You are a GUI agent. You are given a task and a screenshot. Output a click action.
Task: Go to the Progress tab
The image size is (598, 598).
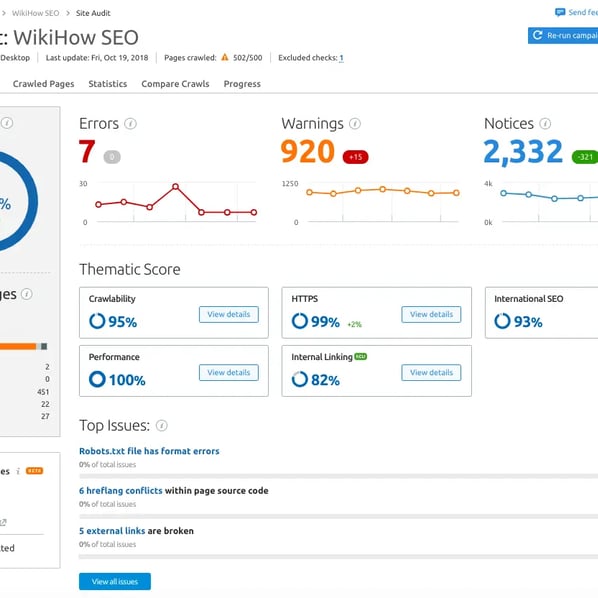(x=242, y=84)
